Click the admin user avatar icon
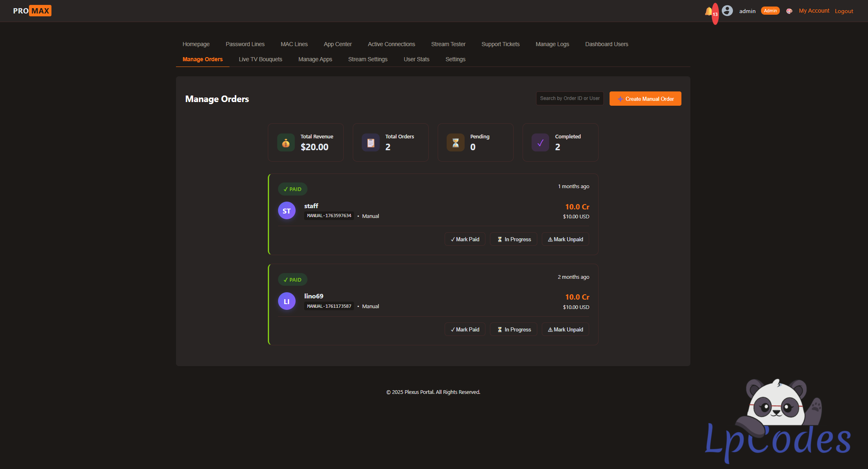868x469 pixels. pos(727,11)
